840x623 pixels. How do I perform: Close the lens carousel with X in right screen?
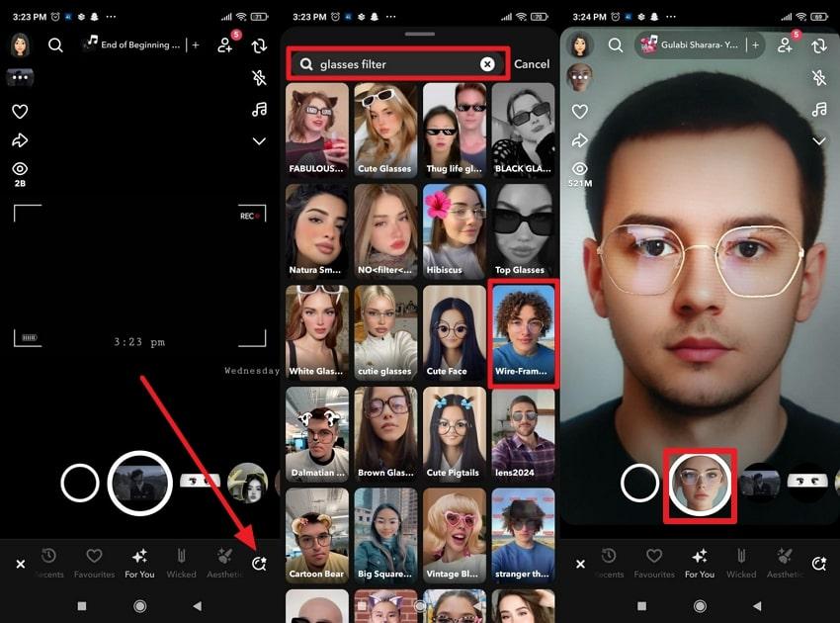pos(580,564)
